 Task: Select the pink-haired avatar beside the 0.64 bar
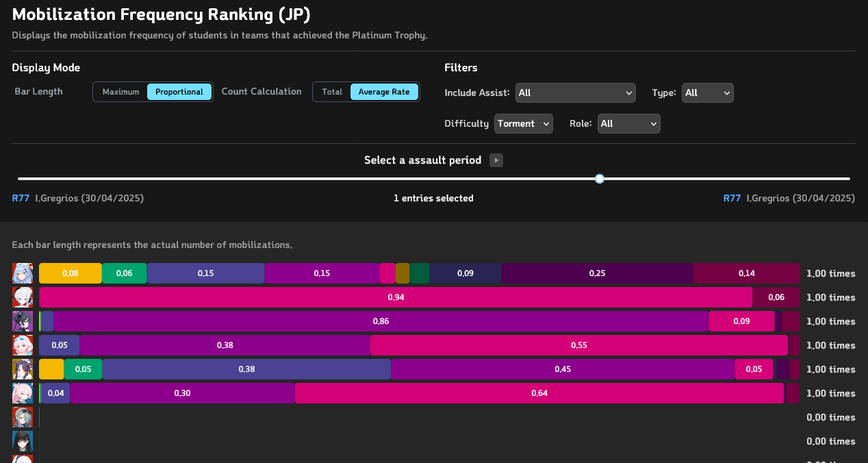(23, 393)
